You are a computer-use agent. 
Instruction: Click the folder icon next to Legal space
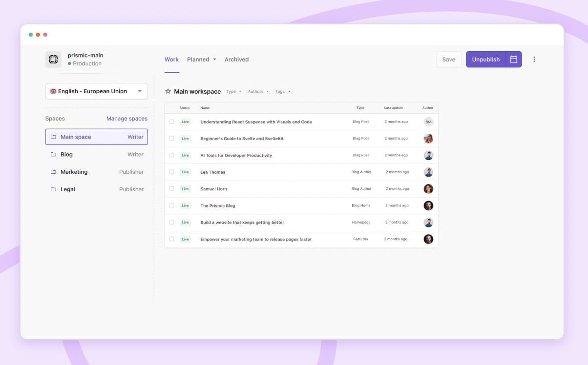(53, 189)
